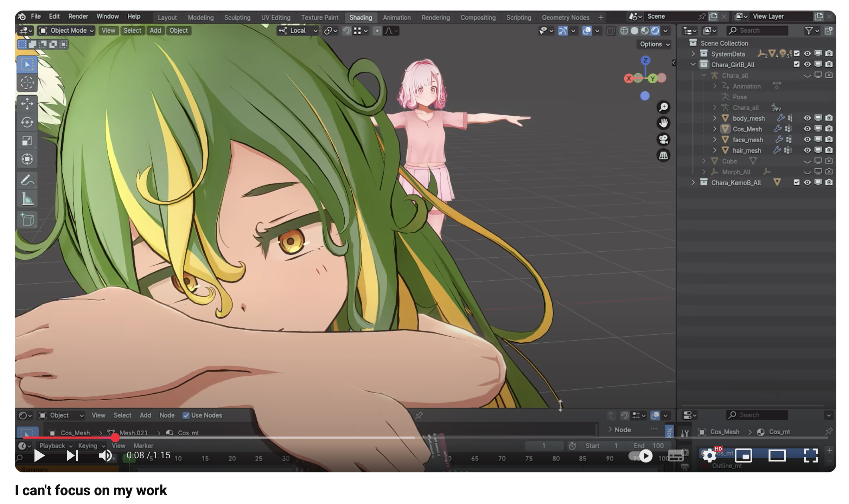The image size is (849, 504).
Task: Select the Annotate tool
Action: point(27,180)
